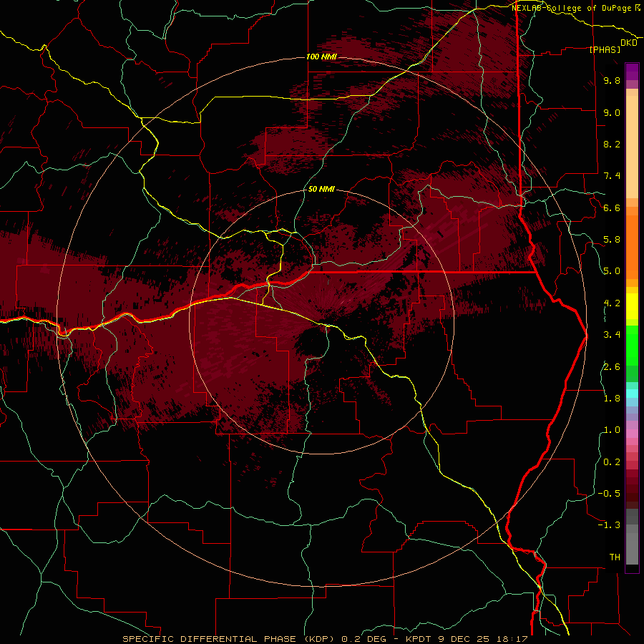Click the 6.6 value on the color scale
The height and width of the screenshot is (644, 644).
tap(612, 208)
